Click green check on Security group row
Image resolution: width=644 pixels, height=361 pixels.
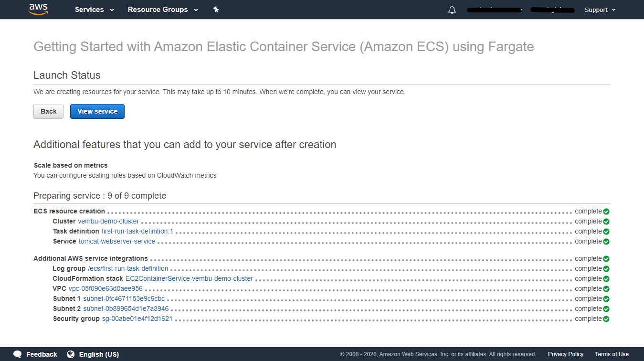[606, 319]
